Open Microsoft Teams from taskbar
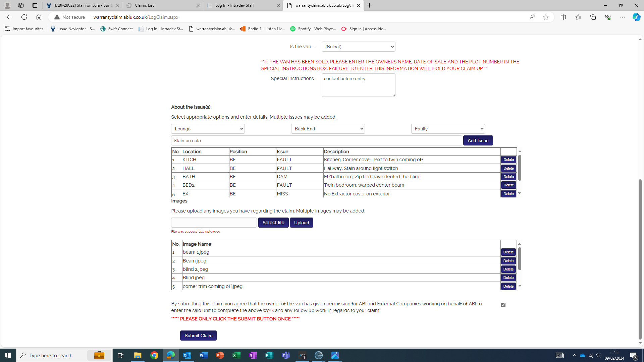Viewport: 644px width, 362px height. pos(286,355)
